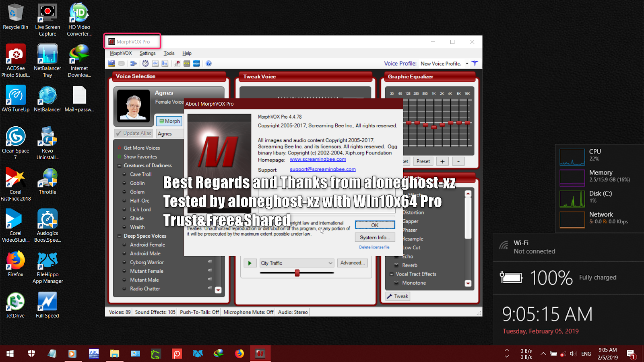Click OK in the About dialog
The height and width of the screenshot is (362, 644).
tap(375, 225)
